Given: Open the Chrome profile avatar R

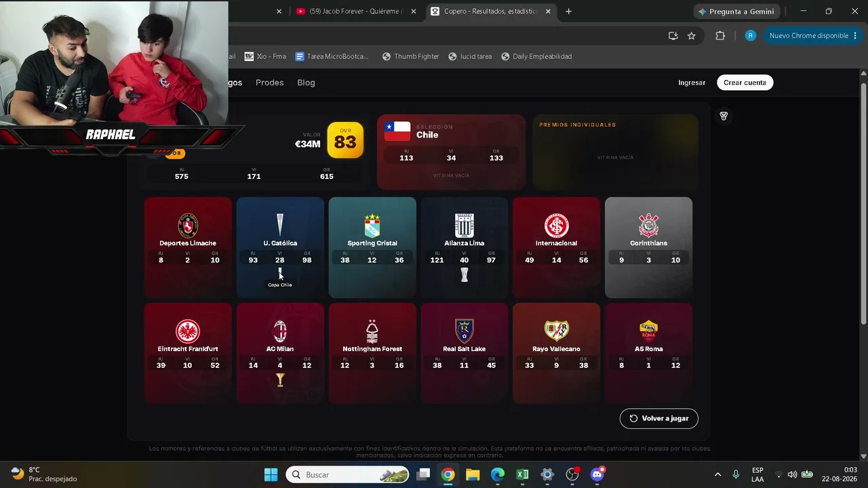Looking at the screenshot, I should (750, 36).
